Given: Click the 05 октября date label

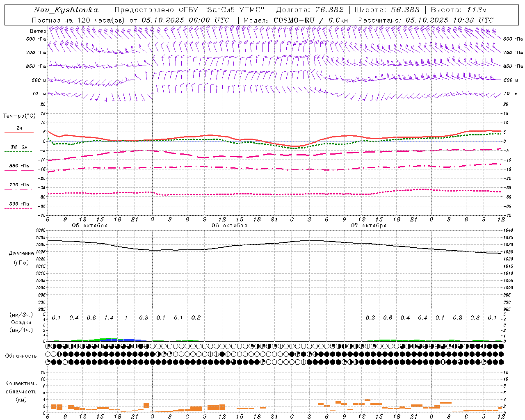Looking at the screenshot, I should [90, 226].
